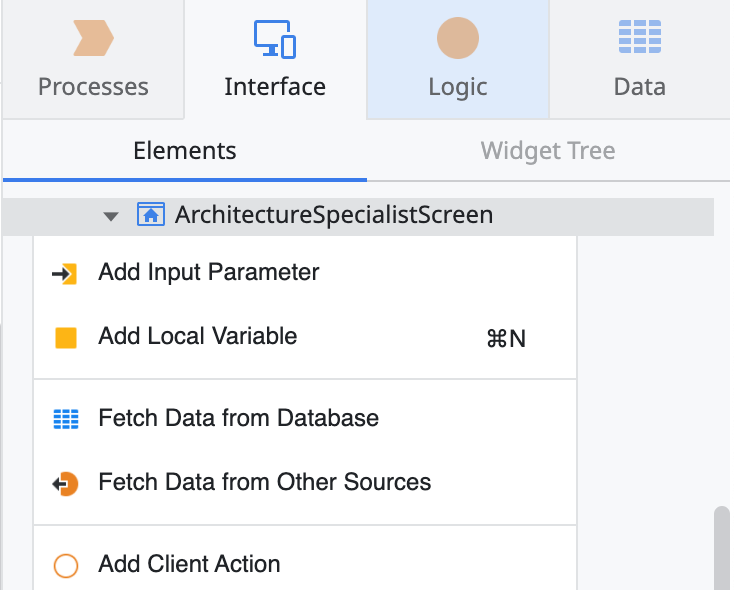Click the Add Input Parameter arrow icon

coord(65,273)
